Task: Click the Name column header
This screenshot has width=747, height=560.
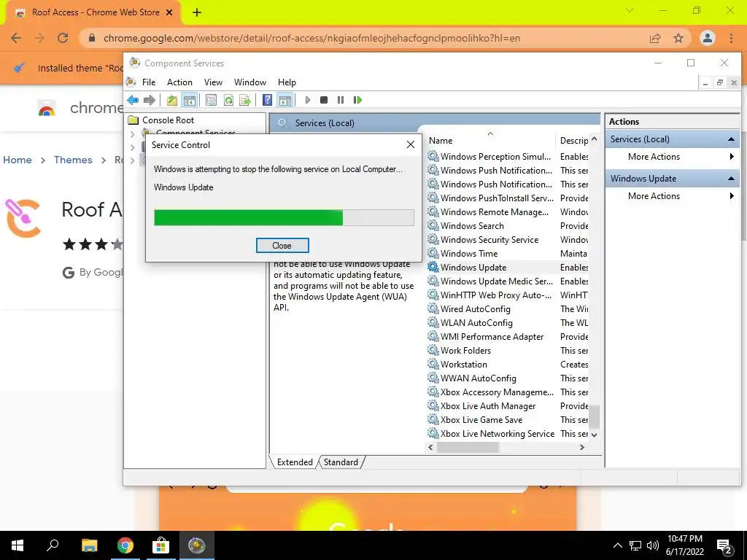Action: point(491,141)
